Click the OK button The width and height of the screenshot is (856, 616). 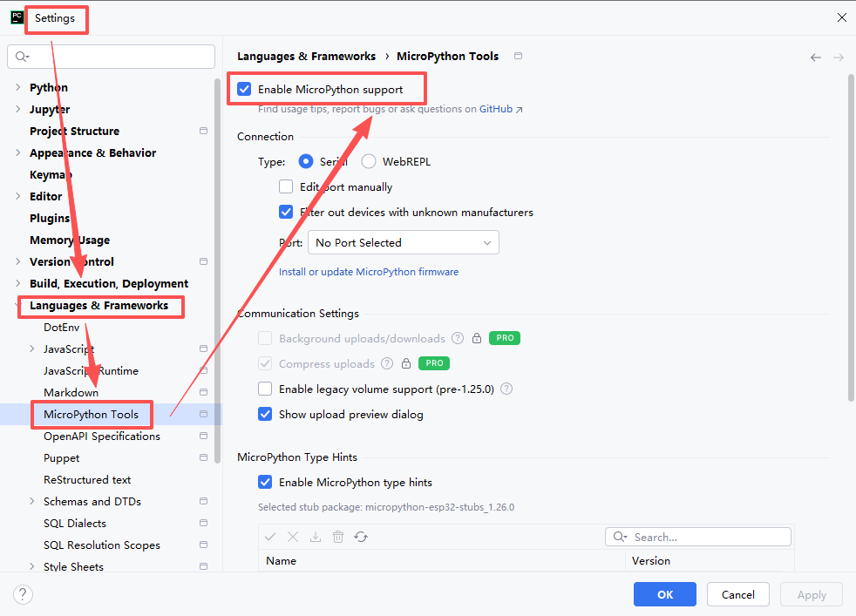tap(665, 594)
